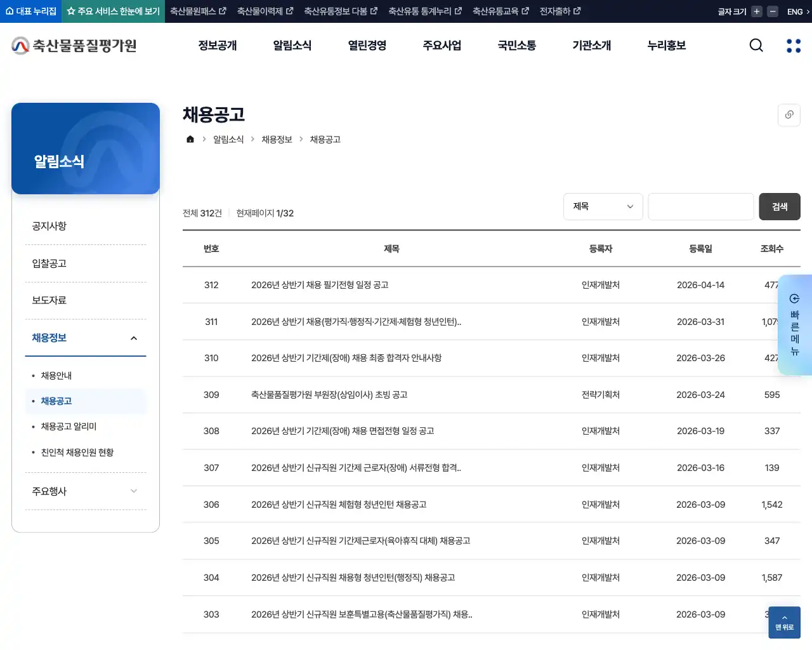Open the 국민소통 navigation menu
812x650 pixels.
pos(516,45)
